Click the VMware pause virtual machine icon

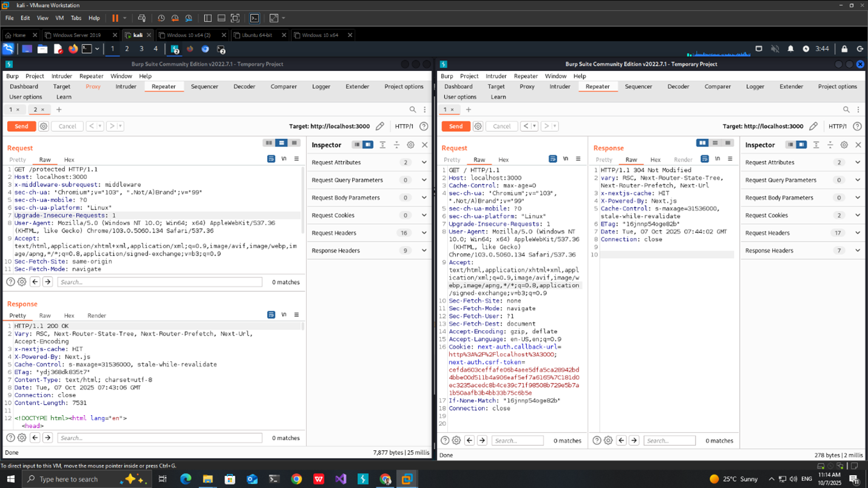[x=115, y=18]
